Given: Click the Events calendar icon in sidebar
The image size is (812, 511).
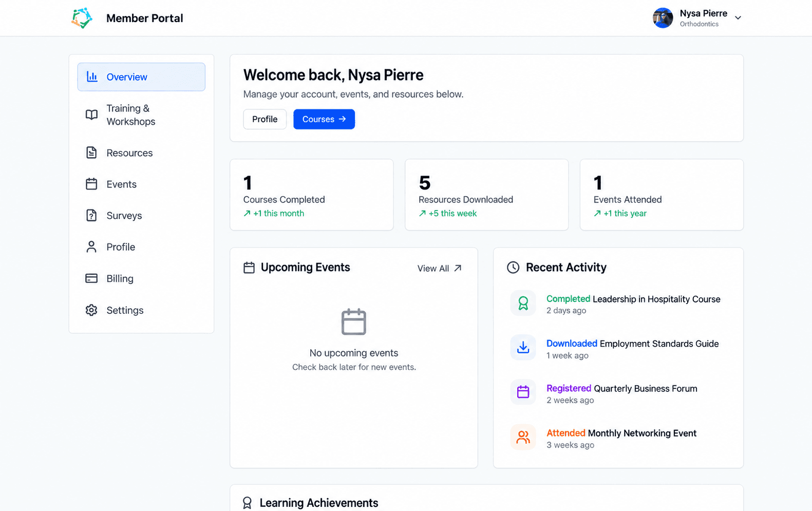Looking at the screenshot, I should click(91, 184).
